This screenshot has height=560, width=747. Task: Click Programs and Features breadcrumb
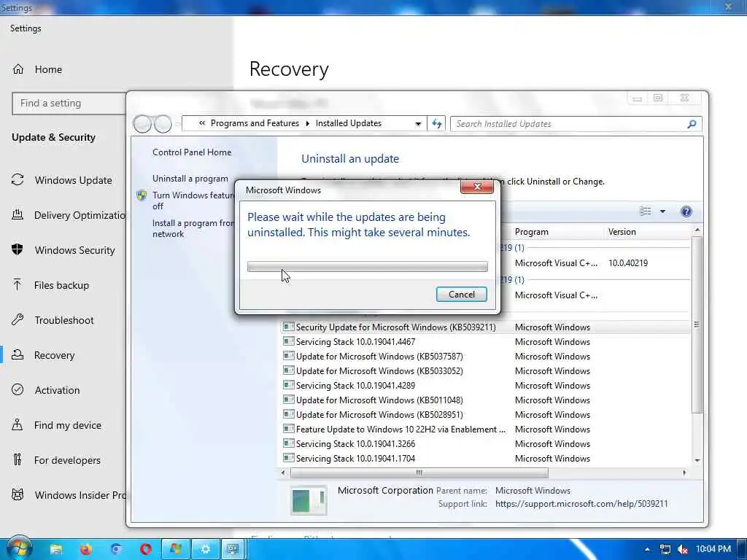255,123
